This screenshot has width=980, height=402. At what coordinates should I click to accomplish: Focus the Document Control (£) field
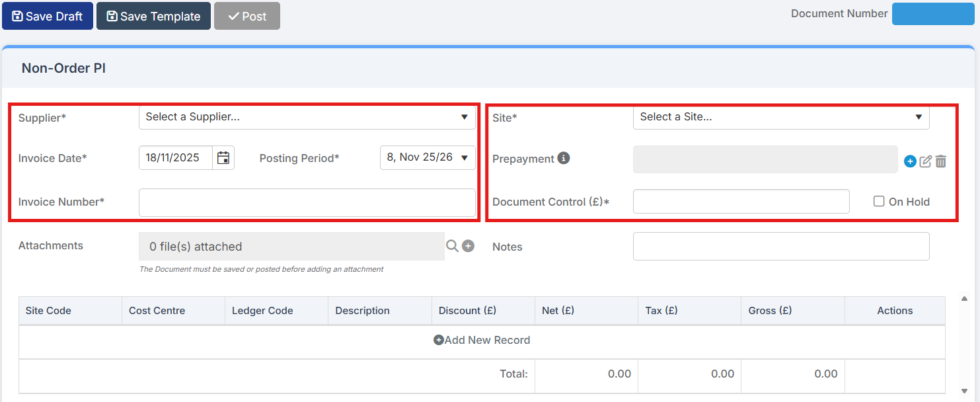(x=741, y=202)
